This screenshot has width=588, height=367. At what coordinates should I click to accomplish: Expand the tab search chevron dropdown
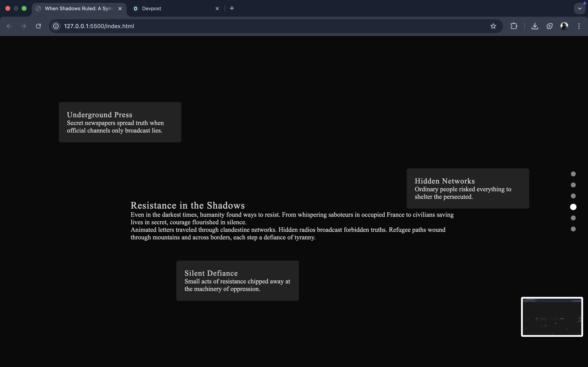[x=580, y=9]
